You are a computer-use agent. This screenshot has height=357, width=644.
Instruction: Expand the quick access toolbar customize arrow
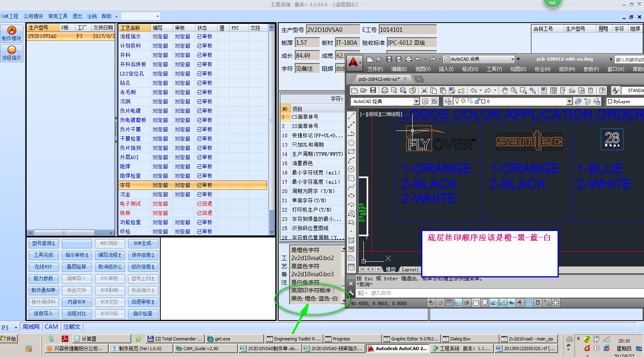[x=518, y=59]
